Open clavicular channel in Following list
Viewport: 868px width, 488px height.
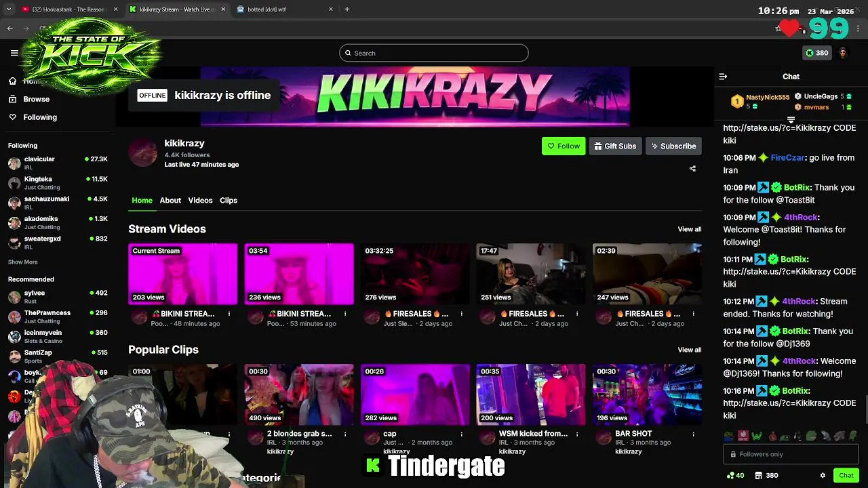coord(58,163)
